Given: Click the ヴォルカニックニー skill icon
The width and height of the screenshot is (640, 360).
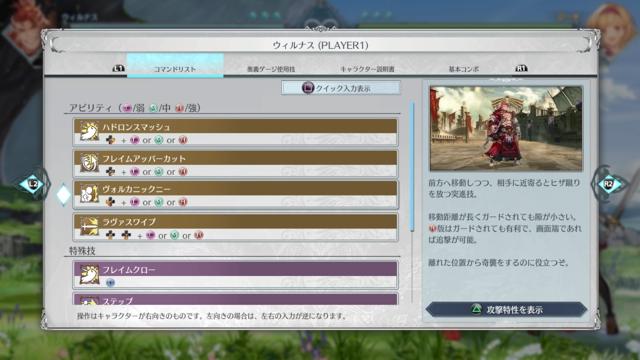Looking at the screenshot, I should (x=89, y=193).
